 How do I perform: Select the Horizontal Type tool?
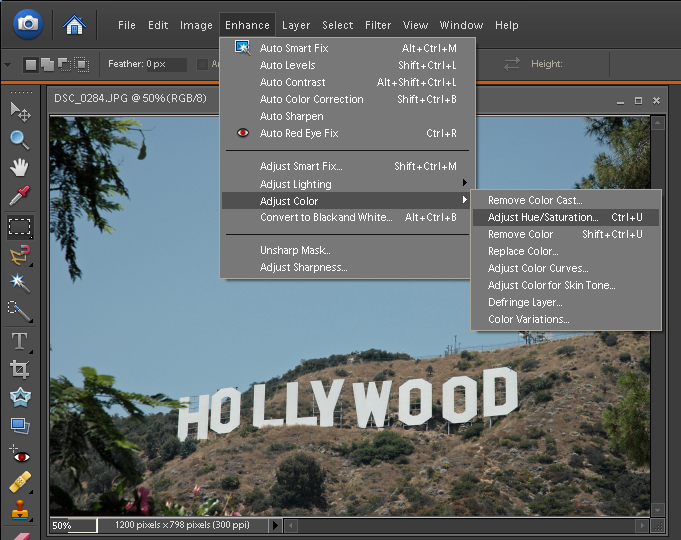click(x=20, y=340)
